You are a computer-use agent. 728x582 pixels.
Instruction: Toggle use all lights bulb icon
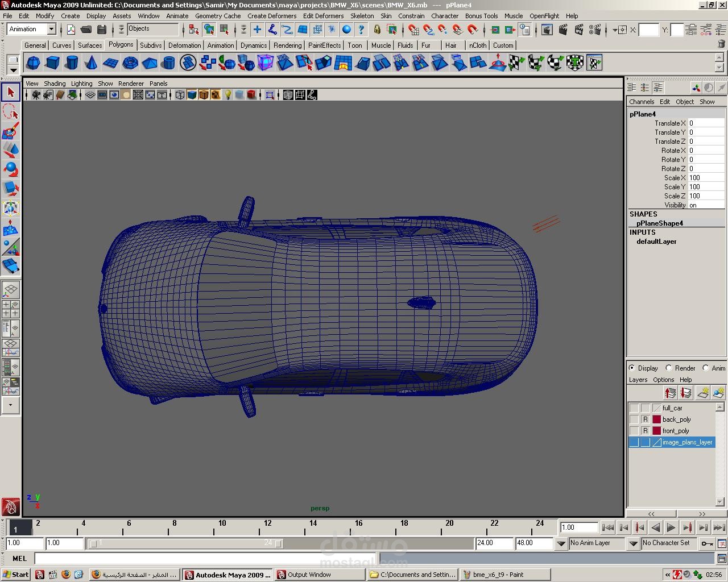(227, 95)
